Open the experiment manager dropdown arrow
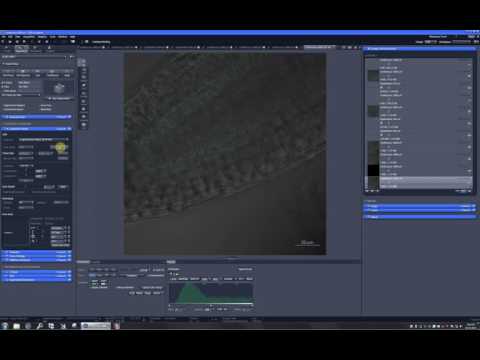 [66, 57]
